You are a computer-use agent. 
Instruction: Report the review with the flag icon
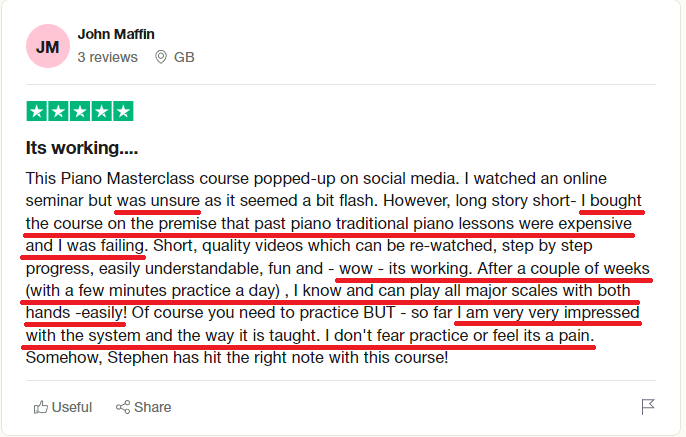pos(648,406)
